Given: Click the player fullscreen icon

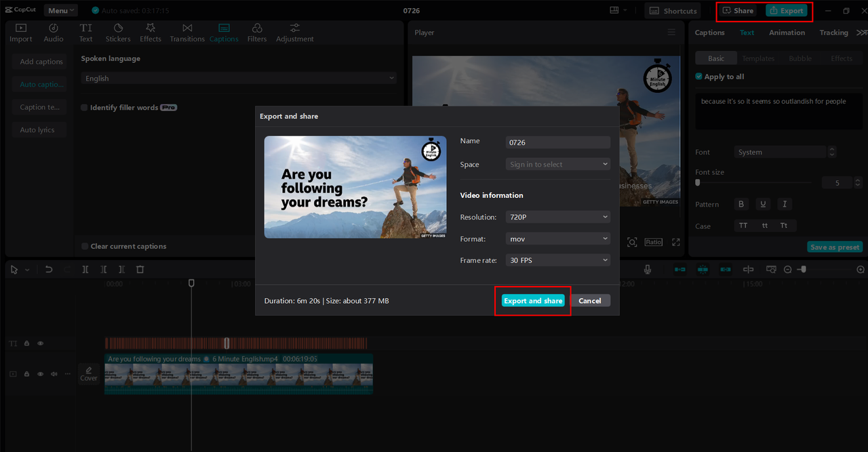Looking at the screenshot, I should click(x=675, y=242).
